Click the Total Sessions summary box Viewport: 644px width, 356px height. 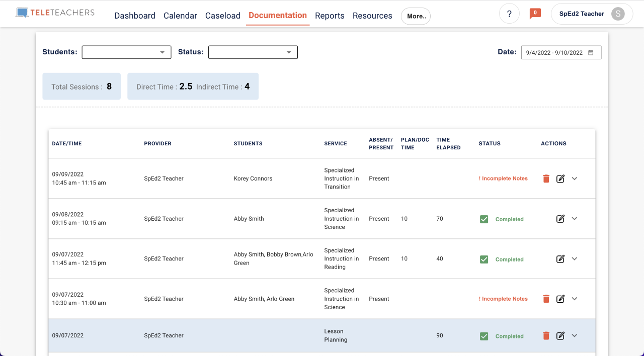pos(82,86)
